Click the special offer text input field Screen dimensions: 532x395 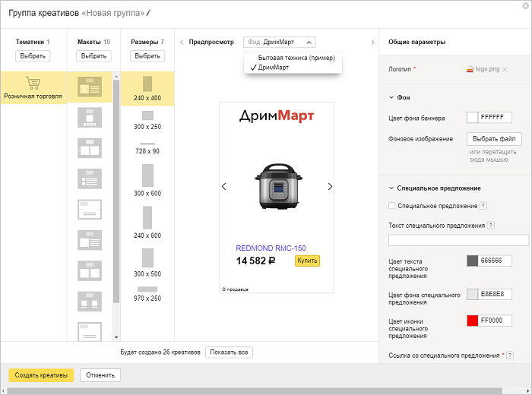(458, 240)
